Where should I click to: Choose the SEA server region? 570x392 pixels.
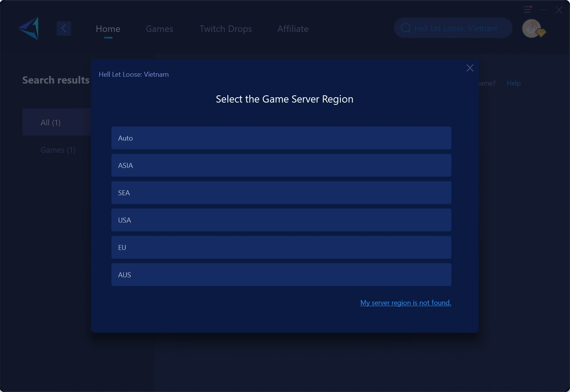281,193
